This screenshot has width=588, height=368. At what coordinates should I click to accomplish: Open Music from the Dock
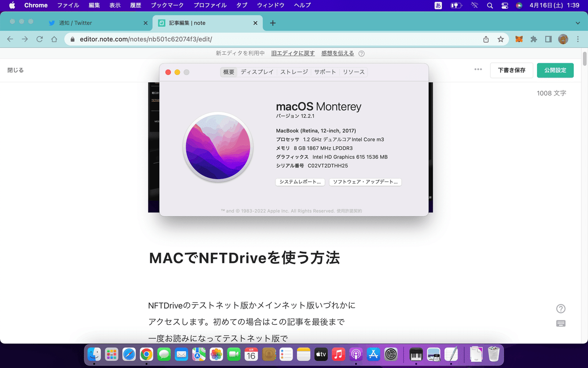339,354
